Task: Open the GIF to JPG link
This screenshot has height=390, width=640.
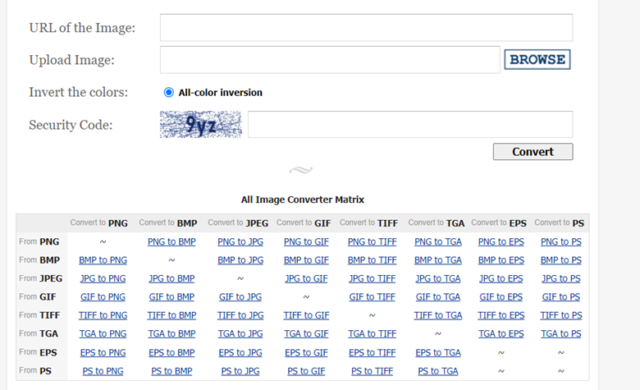Action: pyautogui.click(x=240, y=297)
